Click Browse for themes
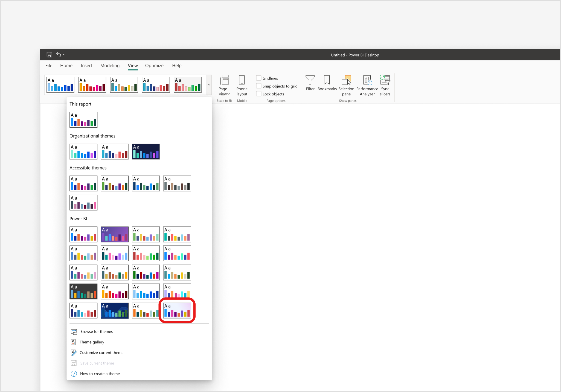Screen dimensions: 561x392 (96, 332)
